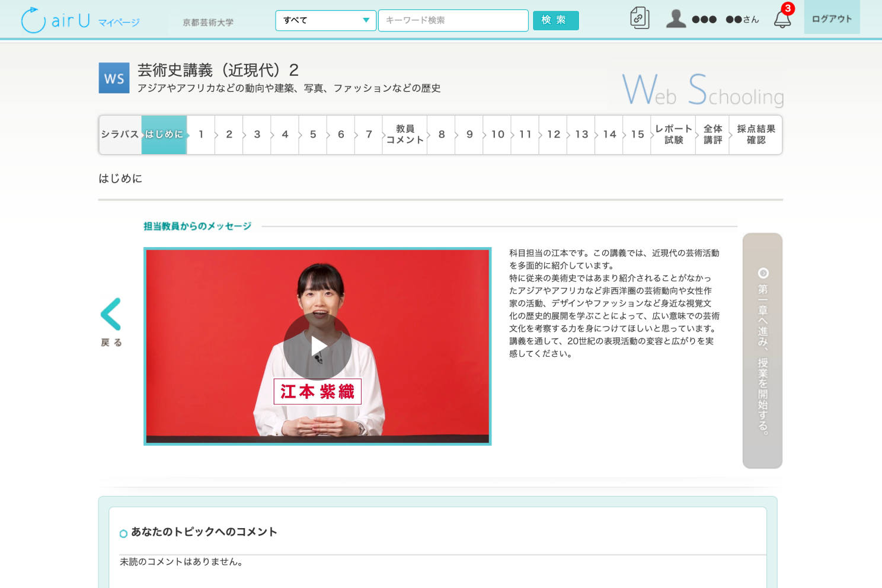Screen dimensions: 882x588
Task: Go to chapter 3 tab
Action: point(257,135)
